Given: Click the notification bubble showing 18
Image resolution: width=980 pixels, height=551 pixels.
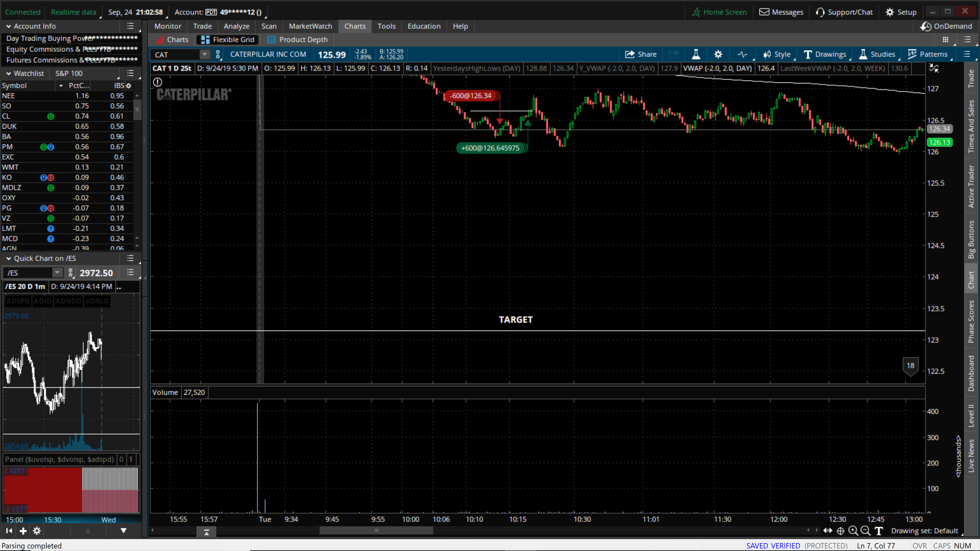Looking at the screenshot, I should [x=910, y=366].
